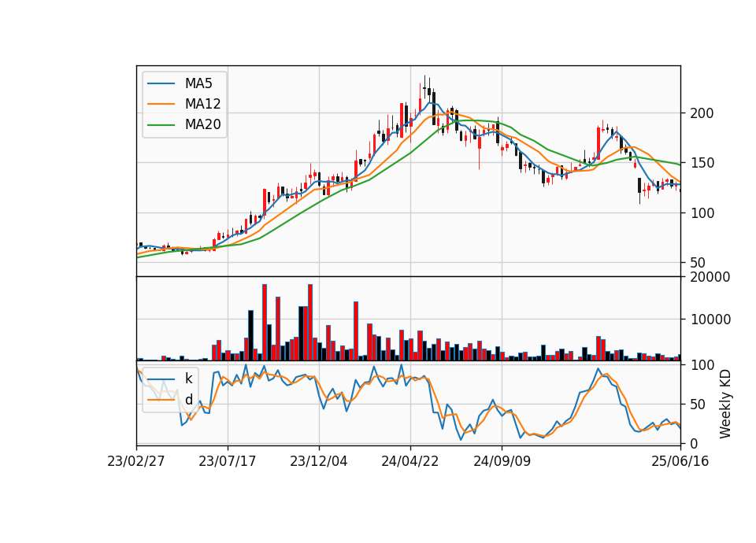Click the Weekly KD axis label
The height and width of the screenshot is (543, 756).
point(725,404)
